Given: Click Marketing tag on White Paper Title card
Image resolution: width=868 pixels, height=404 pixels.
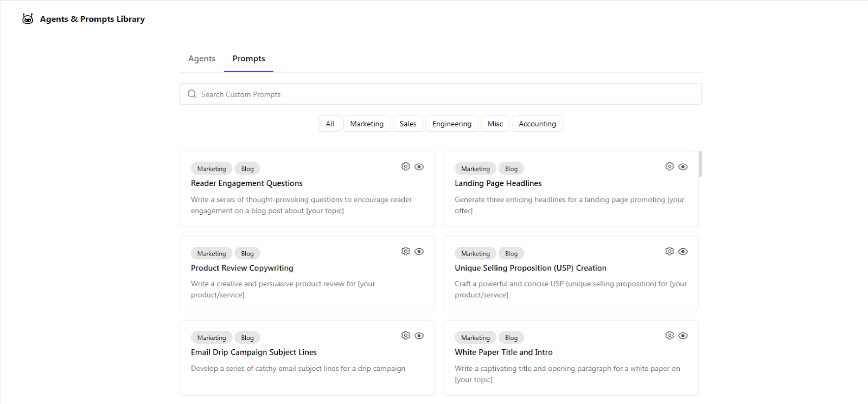Looking at the screenshot, I should point(475,337).
